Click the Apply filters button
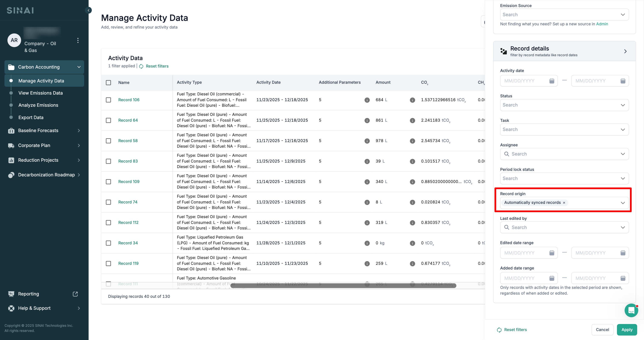This screenshot has height=340, width=644. 627,330
